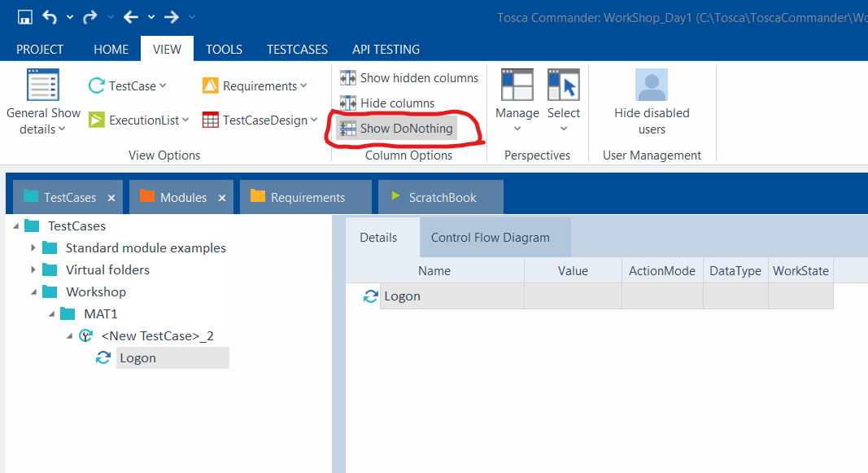Select the Virtual folders tree item
Viewport: 868px width, 473px height.
point(107,269)
